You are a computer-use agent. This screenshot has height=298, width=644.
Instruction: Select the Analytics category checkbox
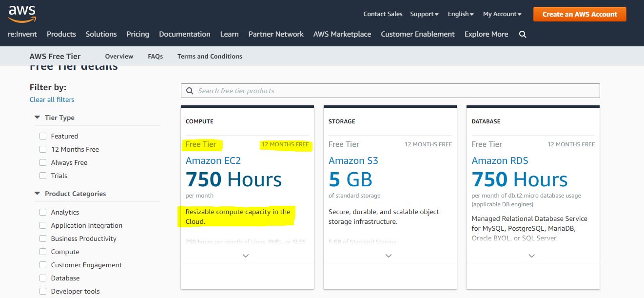coord(43,212)
